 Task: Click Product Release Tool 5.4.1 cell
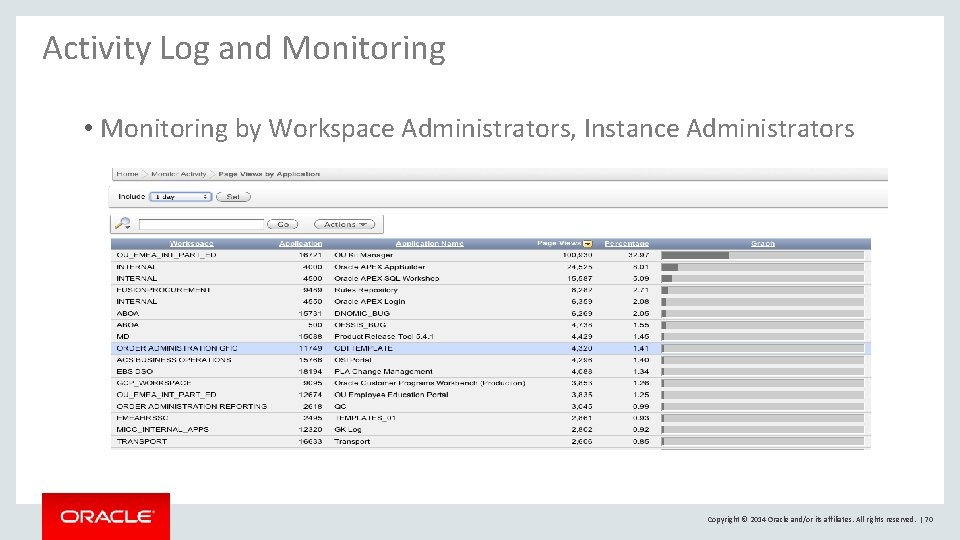tap(384, 337)
